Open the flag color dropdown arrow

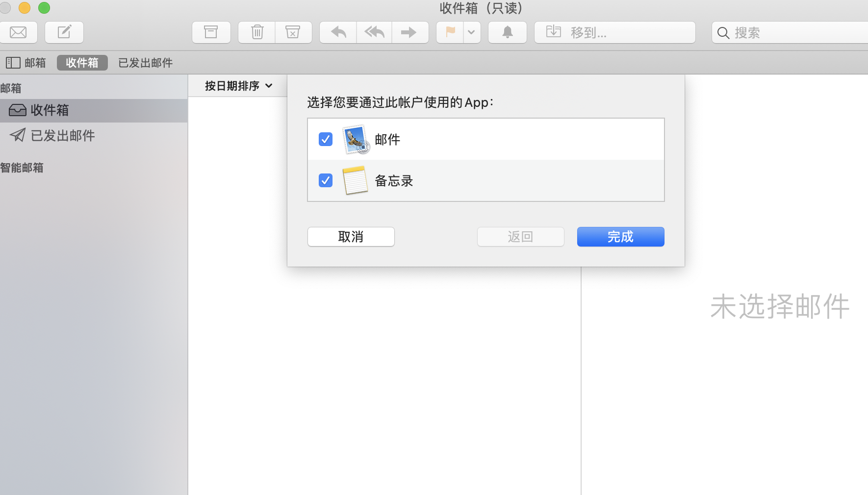pyautogui.click(x=472, y=32)
